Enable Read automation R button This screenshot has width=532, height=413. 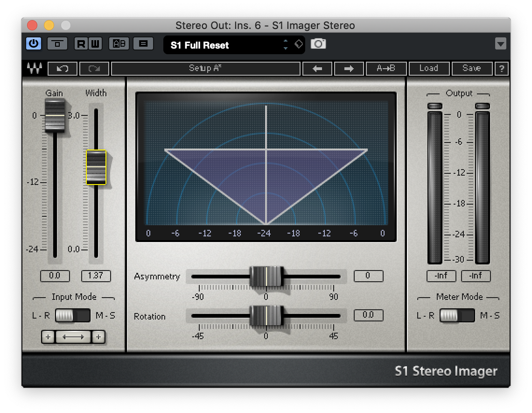[81, 44]
